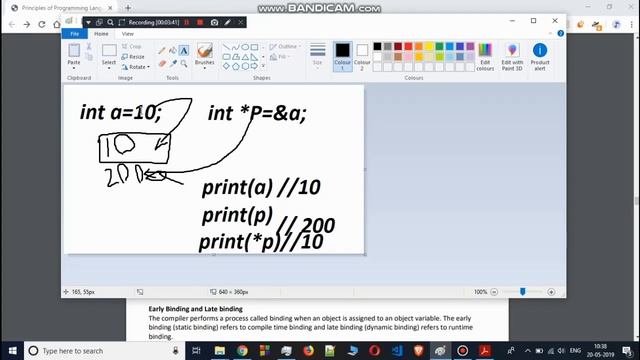Click zoom out minus button
The width and height of the screenshot is (640, 360).
494,292
